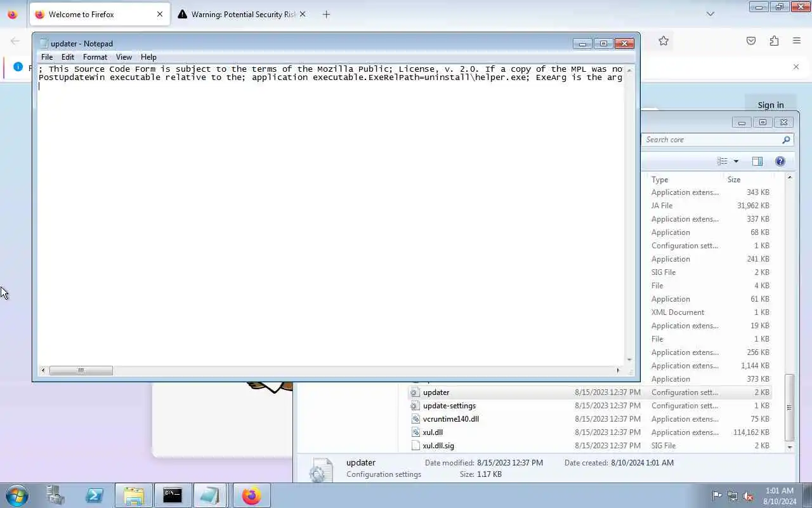Click Sign in on Firefox page
812x508 pixels.
tap(770, 105)
